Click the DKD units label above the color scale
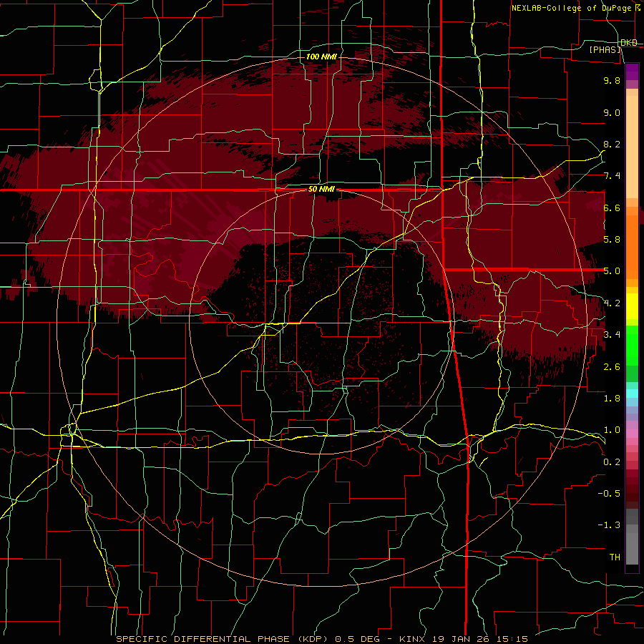Image resolution: width=644 pixels, height=644 pixels. tap(629, 43)
